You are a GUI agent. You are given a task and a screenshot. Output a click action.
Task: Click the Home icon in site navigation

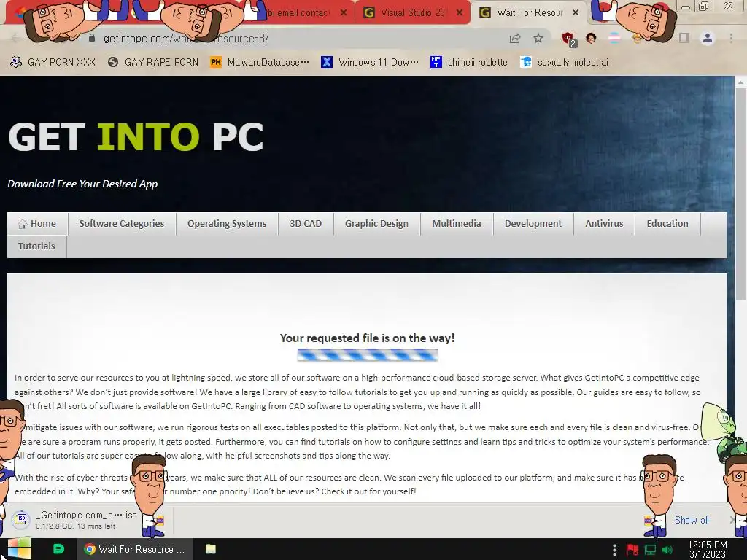click(23, 225)
